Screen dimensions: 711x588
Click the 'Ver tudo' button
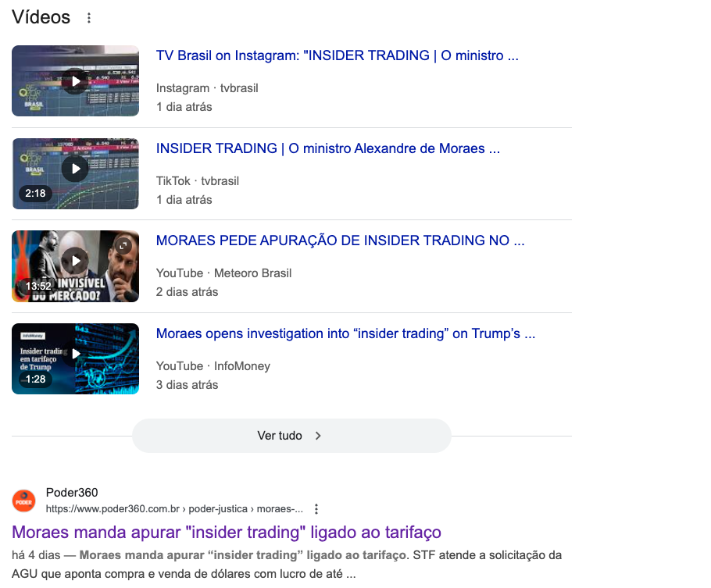coord(291,436)
